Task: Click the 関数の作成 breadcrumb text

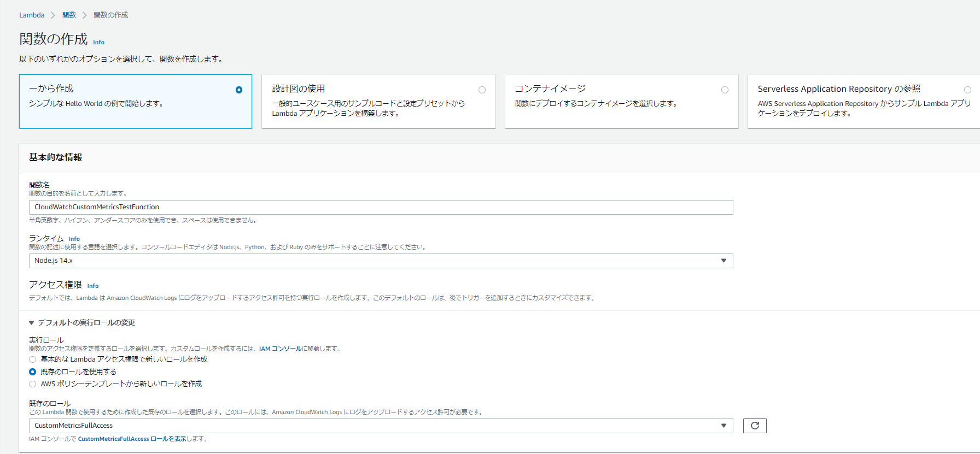Action: [x=110, y=15]
